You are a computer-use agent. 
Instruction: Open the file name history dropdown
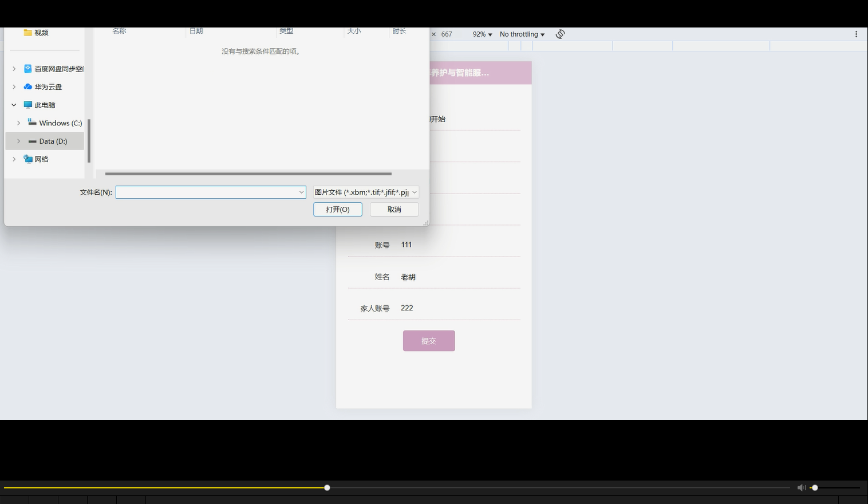(301, 192)
